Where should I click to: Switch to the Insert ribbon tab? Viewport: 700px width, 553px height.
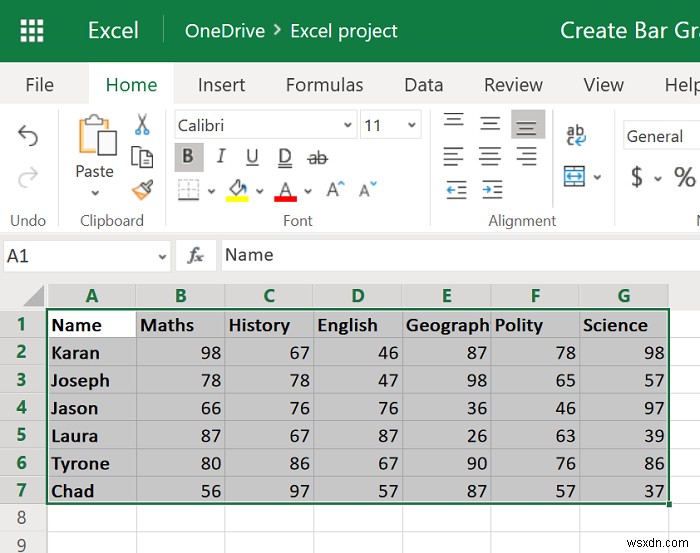(x=221, y=85)
